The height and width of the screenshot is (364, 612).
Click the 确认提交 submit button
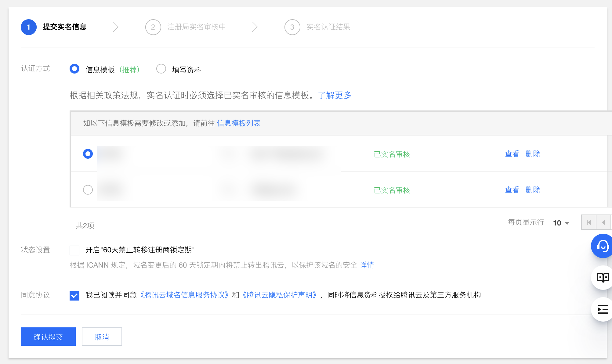coord(48,337)
